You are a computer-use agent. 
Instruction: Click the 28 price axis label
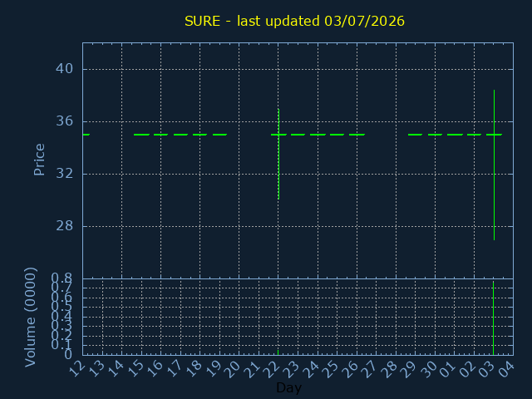65,226
